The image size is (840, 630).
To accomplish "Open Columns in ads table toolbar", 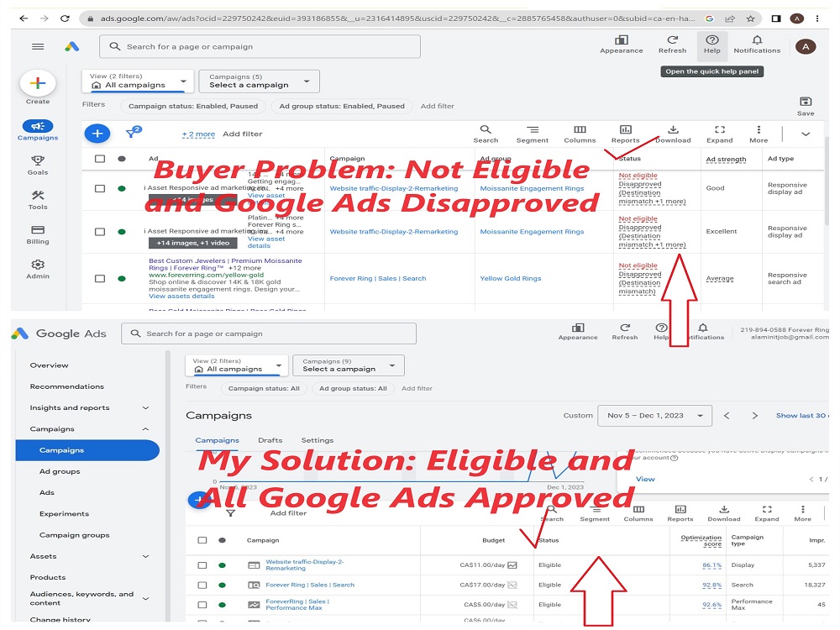I will pyautogui.click(x=580, y=129).
